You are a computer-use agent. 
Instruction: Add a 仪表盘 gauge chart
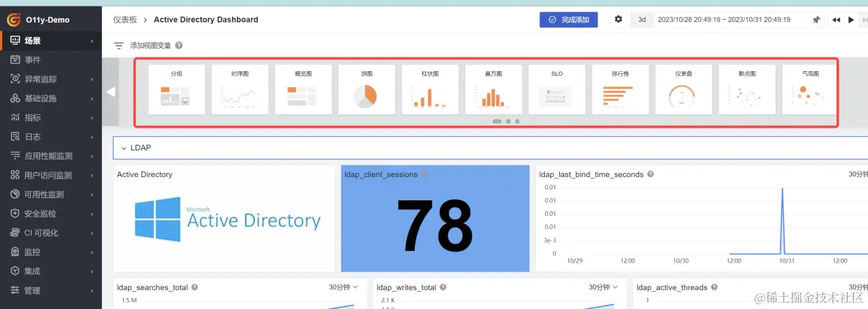pos(683,89)
